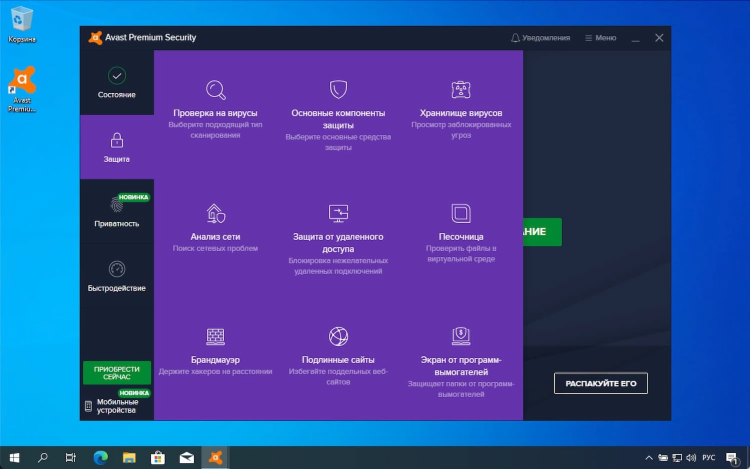Switch to the Защита tab
The image size is (750, 469).
coord(117,147)
